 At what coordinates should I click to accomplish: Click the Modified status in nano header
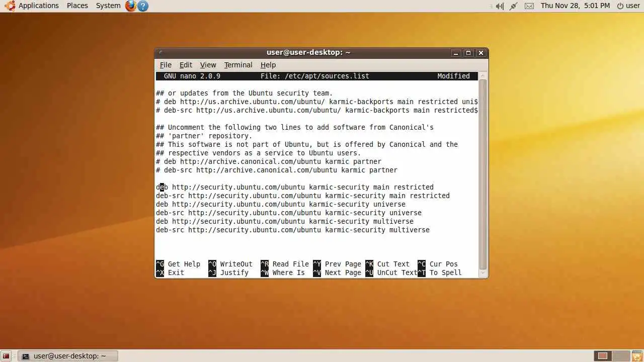[x=454, y=76]
